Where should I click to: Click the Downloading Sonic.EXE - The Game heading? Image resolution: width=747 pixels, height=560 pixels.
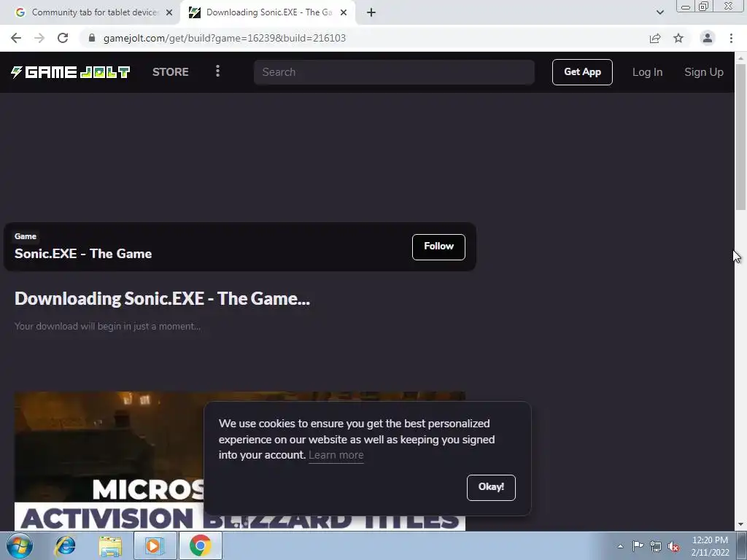coord(162,298)
